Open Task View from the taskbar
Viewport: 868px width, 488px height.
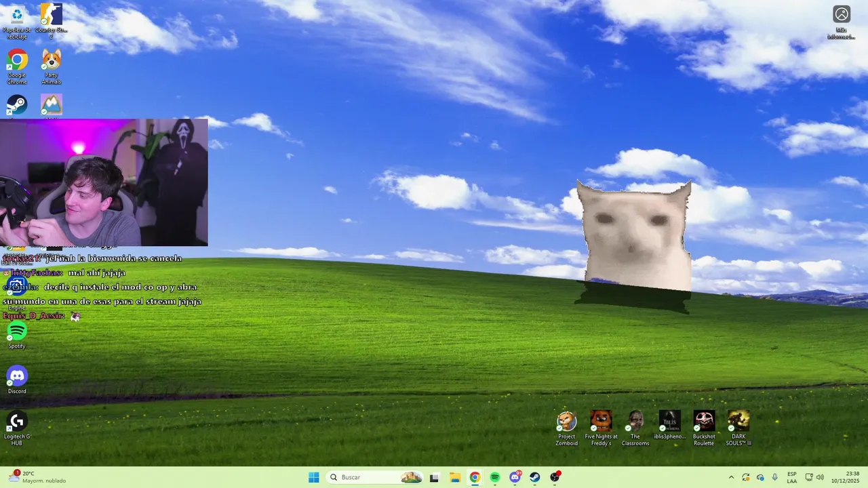click(434, 477)
